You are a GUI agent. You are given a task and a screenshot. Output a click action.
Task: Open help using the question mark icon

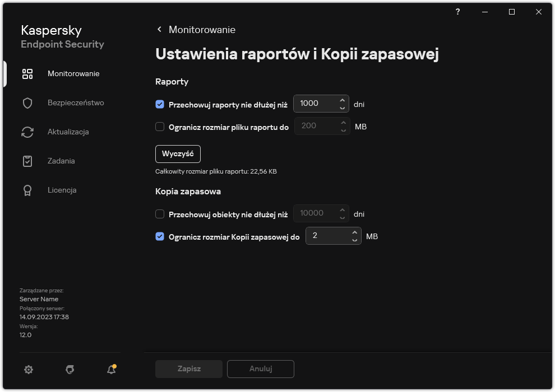[457, 12]
